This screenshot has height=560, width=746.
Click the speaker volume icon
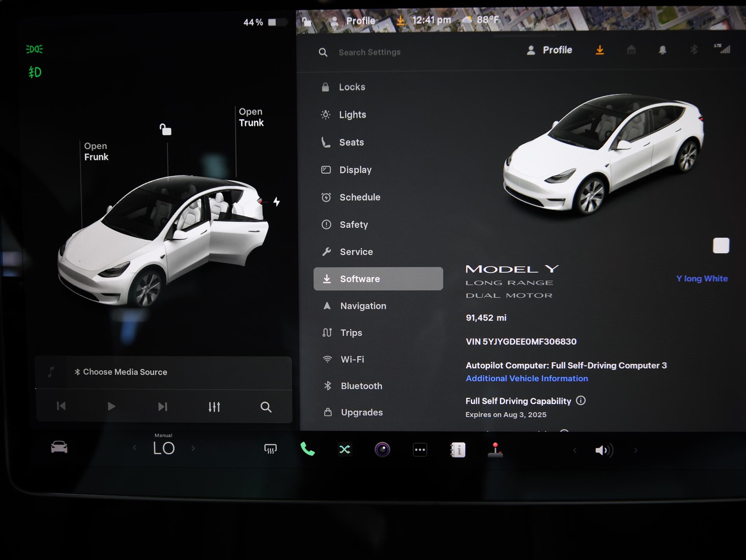tap(604, 450)
